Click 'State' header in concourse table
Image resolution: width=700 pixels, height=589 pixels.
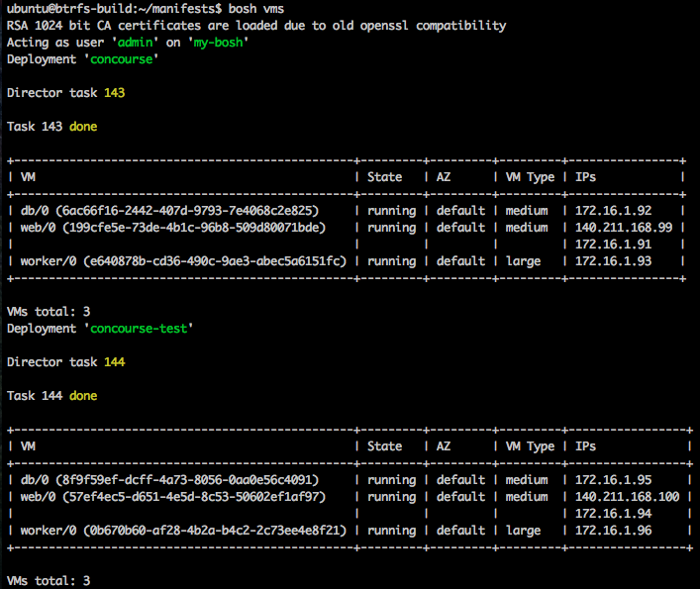[x=384, y=177]
